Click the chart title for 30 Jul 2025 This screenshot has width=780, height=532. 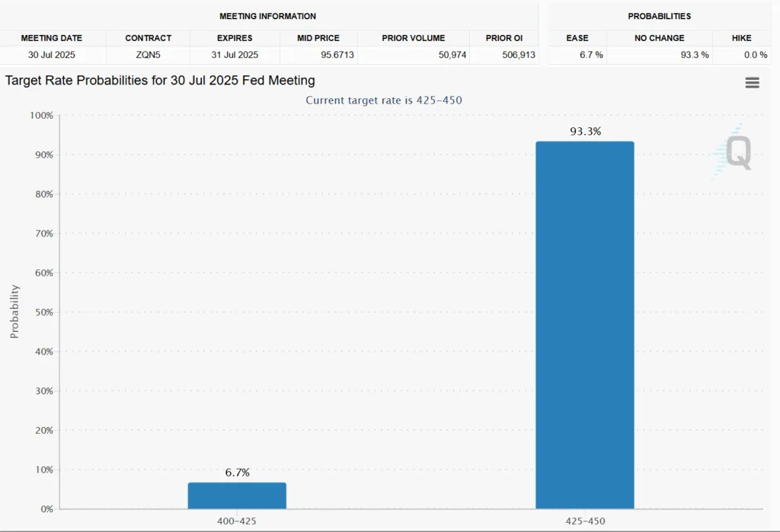(160, 81)
